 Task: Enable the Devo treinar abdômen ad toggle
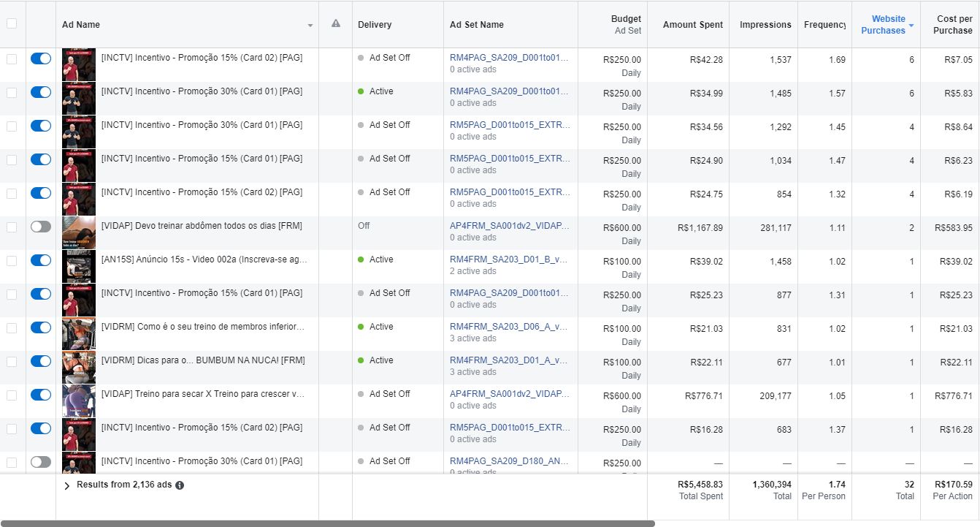click(41, 227)
